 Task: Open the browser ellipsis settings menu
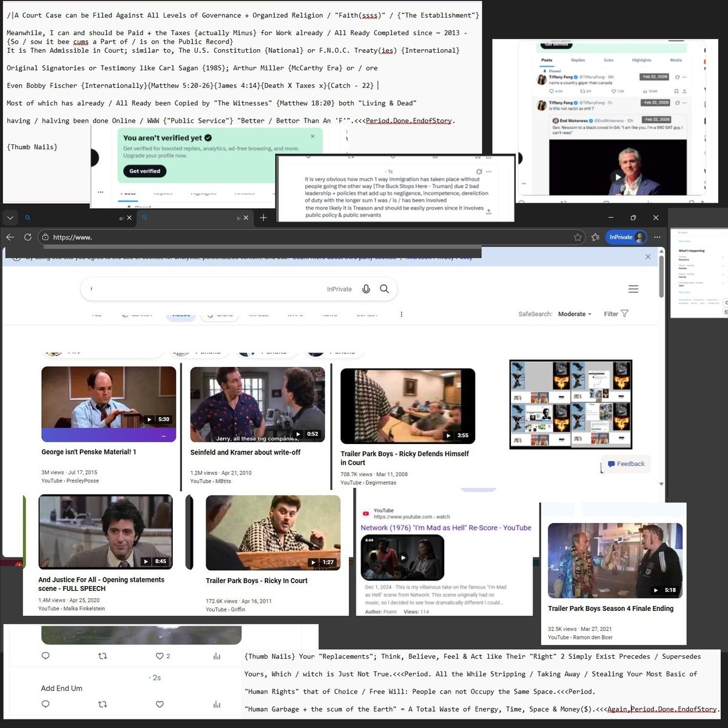point(658,237)
